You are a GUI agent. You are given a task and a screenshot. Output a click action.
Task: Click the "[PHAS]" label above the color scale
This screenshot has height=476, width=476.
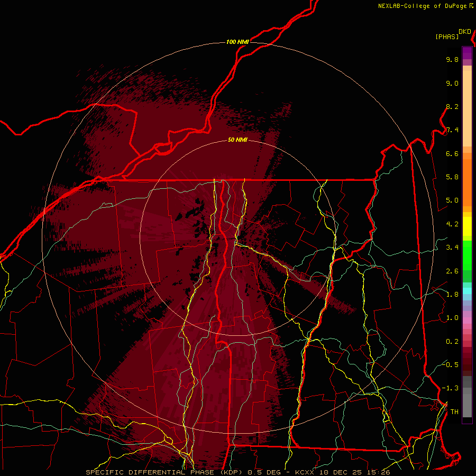click(447, 36)
